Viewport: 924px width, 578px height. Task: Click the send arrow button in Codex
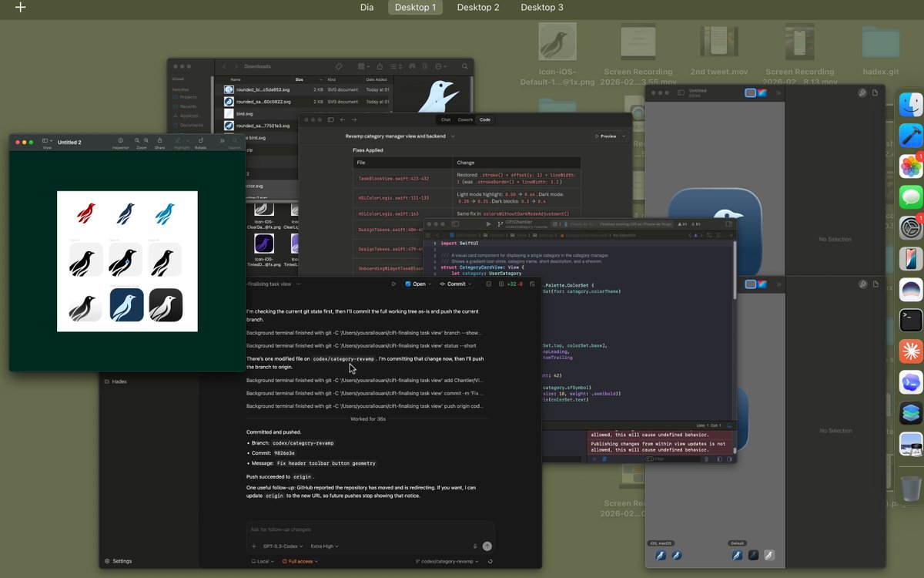pyautogui.click(x=487, y=546)
